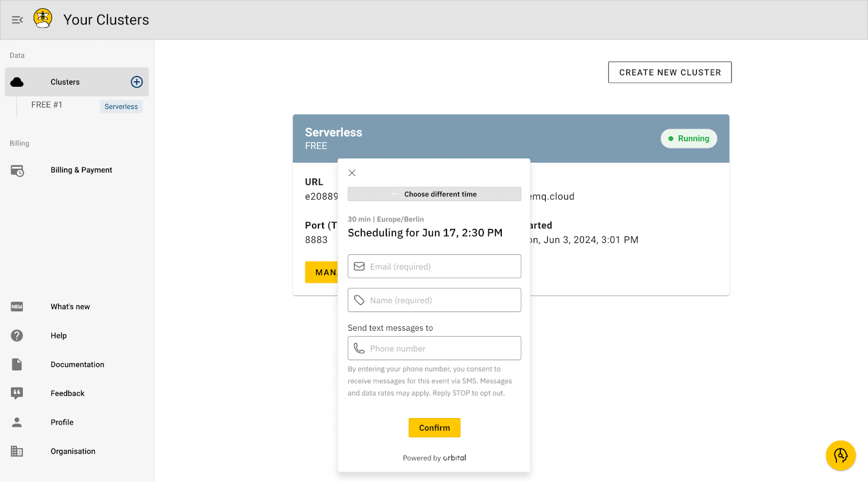Click the Powered by orbital link
The image size is (868, 482).
pyautogui.click(x=435, y=458)
